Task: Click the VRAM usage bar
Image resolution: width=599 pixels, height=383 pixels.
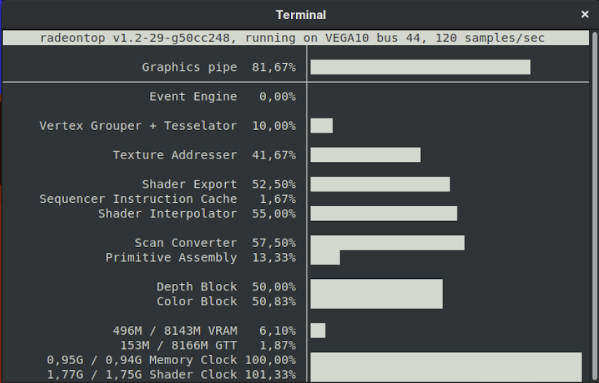Action: click(x=318, y=330)
